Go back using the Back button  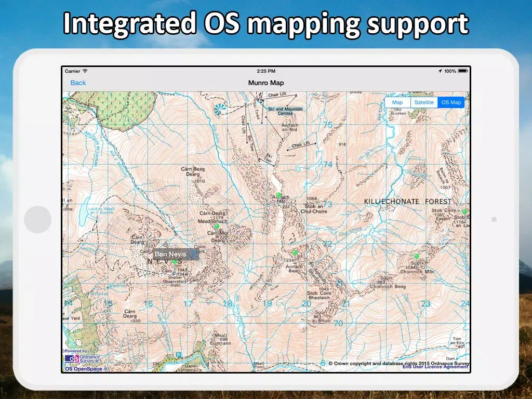pyautogui.click(x=78, y=83)
